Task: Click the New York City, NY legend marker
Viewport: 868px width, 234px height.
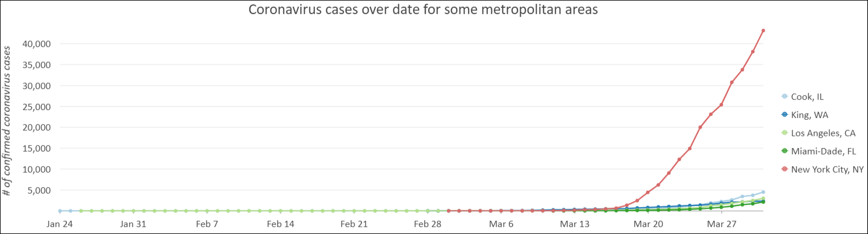Action: (x=785, y=169)
